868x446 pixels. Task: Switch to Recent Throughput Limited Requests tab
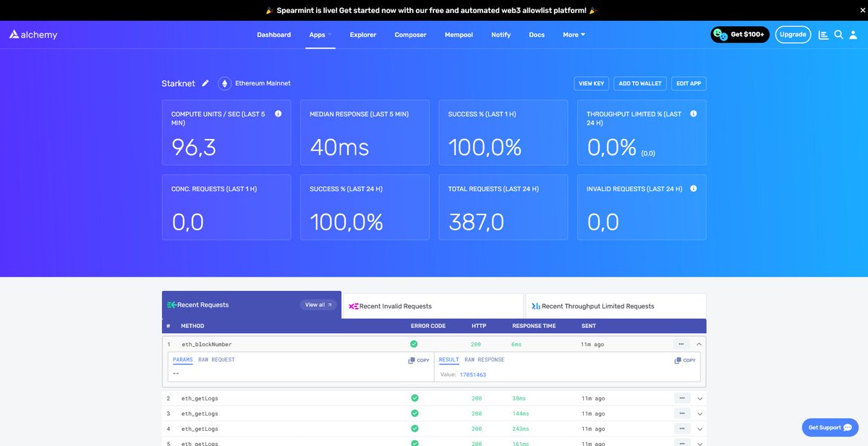point(616,306)
